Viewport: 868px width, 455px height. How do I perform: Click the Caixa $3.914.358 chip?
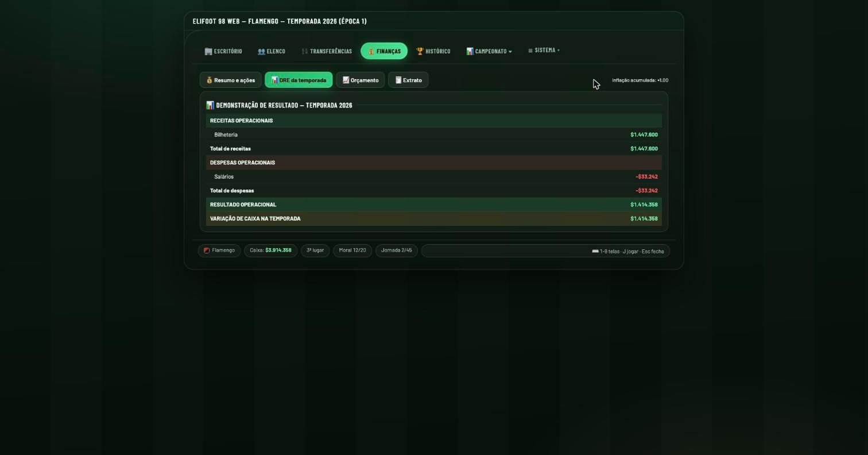click(x=270, y=250)
